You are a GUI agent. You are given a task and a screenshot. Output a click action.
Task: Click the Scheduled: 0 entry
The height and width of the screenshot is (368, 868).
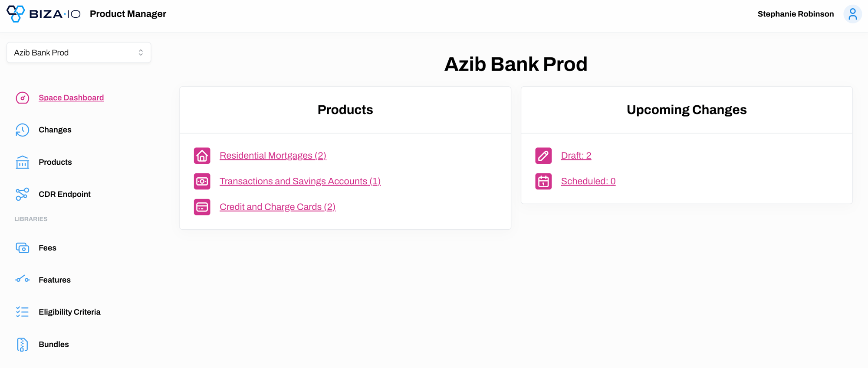coord(588,181)
